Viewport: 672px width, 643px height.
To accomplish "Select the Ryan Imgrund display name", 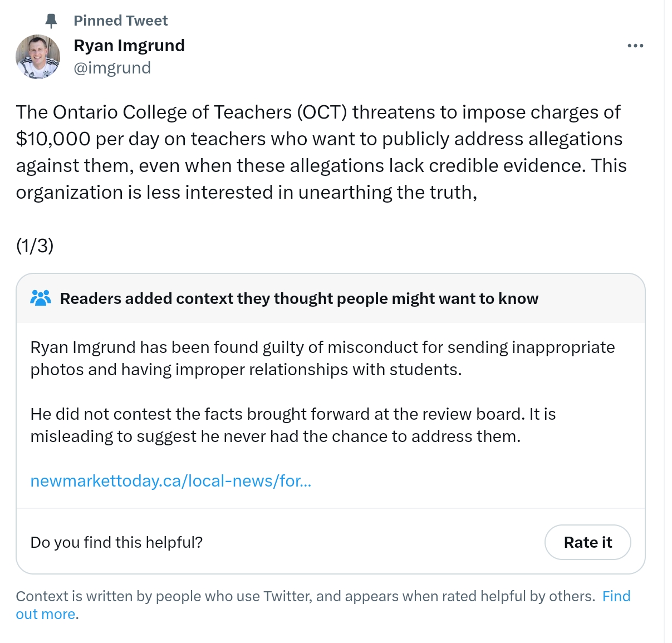I will [x=129, y=46].
